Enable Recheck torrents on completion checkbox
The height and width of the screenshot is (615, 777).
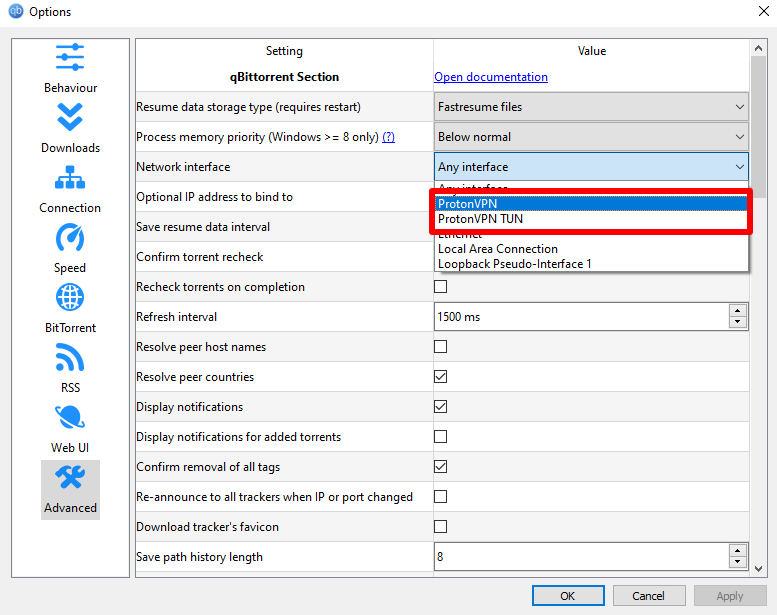(441, 287)
